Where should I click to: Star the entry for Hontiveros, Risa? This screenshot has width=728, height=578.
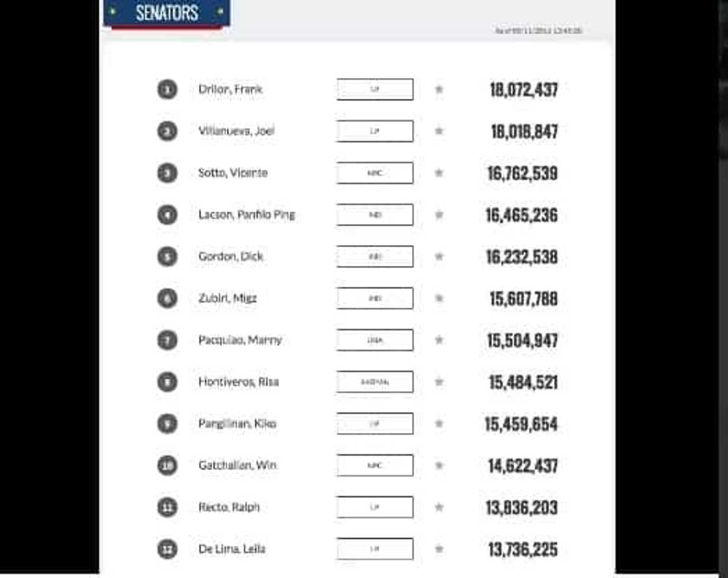pos(439,382)
